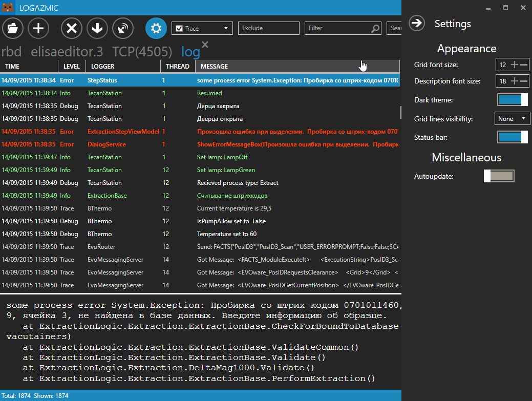Toggle the Dark theme switch
Viewport: 532px width, 401px height.
tap(513, 100)
